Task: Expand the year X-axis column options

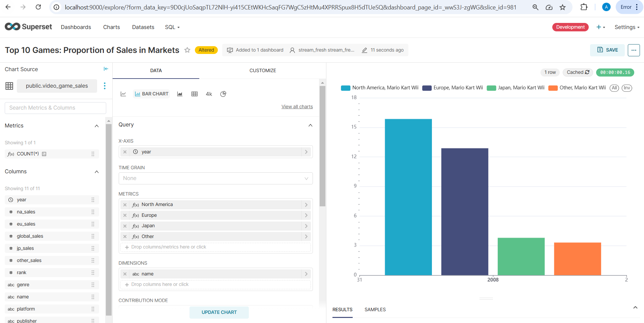Action: (306, 152)
